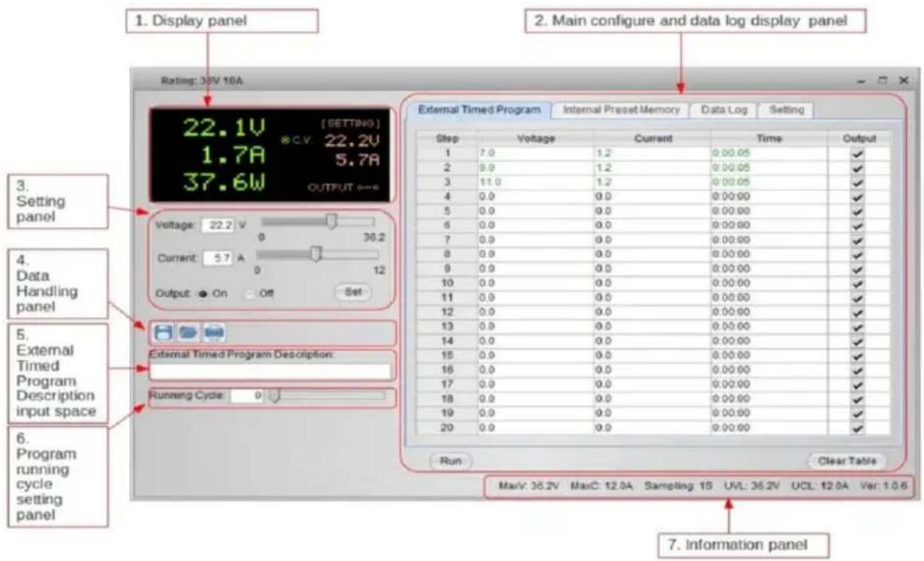
Task: Click the Current slider handle
Action: coord(316,254)
